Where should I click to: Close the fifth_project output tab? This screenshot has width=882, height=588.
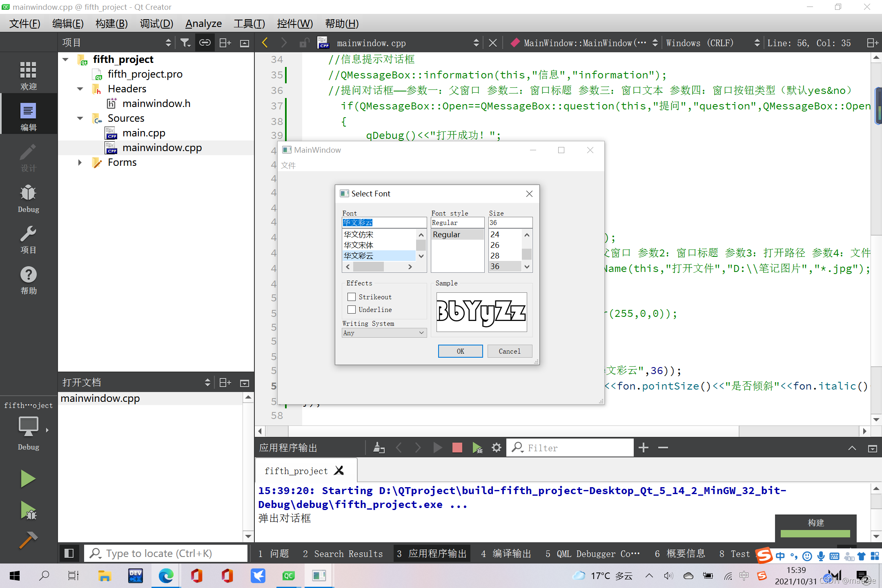339,470
